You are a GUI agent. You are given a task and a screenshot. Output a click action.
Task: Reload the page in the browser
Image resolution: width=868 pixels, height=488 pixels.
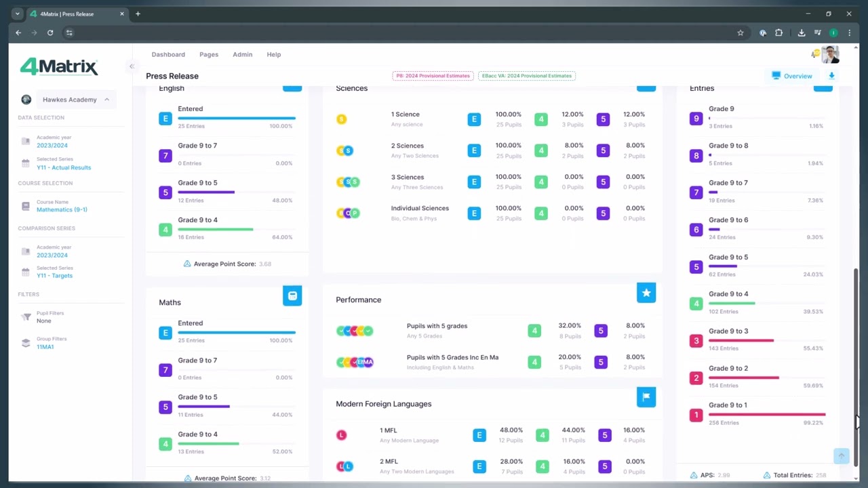click(50, 33)
